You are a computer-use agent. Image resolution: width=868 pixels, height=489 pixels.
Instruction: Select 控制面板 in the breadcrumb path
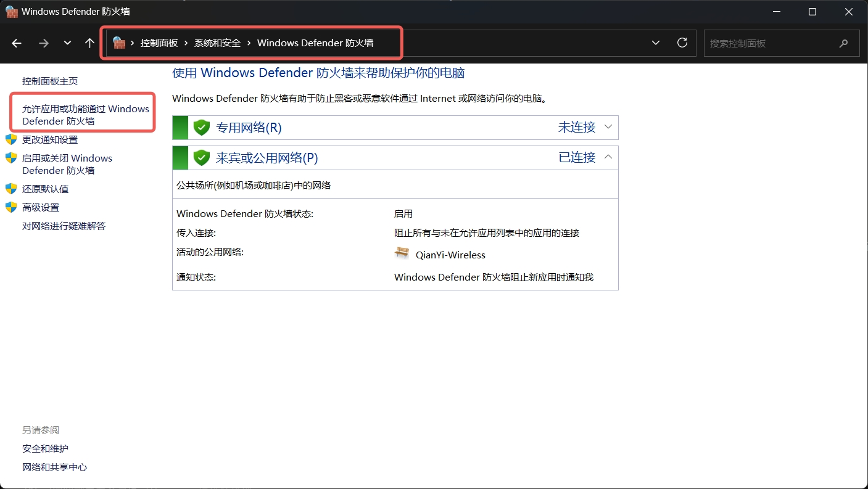point(159,43)
